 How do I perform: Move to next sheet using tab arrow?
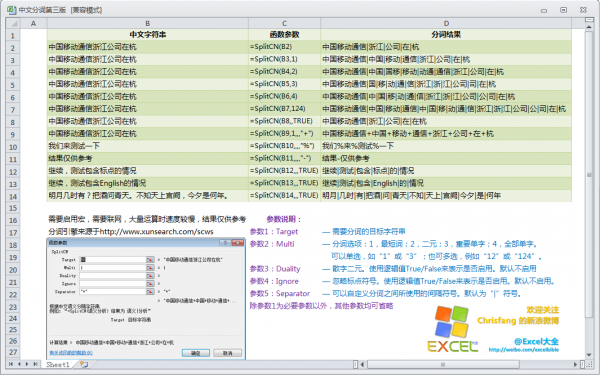27,364
